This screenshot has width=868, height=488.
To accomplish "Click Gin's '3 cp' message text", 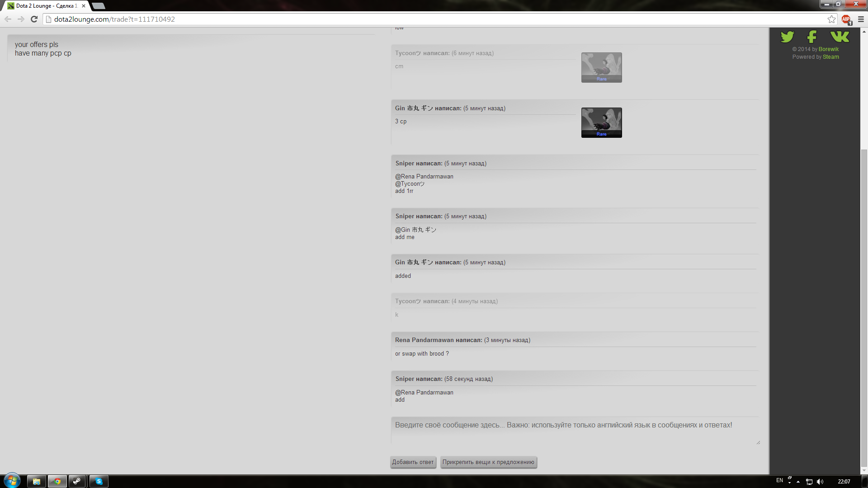I will 401,121.
